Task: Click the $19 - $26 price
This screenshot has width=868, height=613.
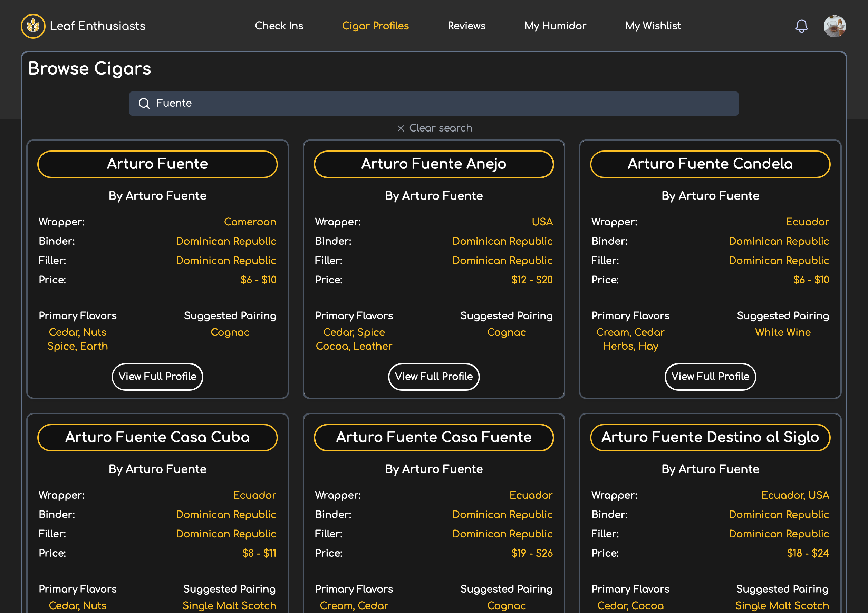Action: pos(532,553)
